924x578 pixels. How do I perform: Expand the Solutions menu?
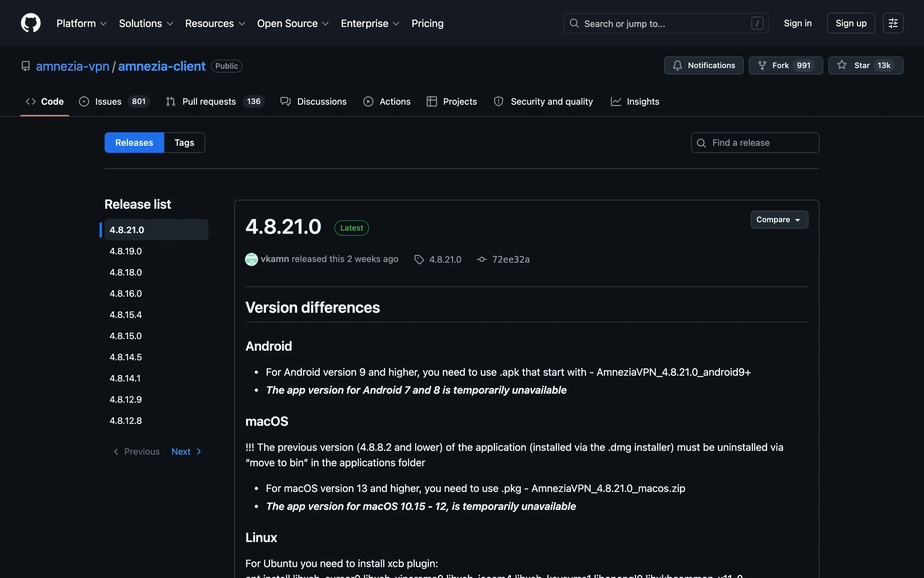pos(146,23)
